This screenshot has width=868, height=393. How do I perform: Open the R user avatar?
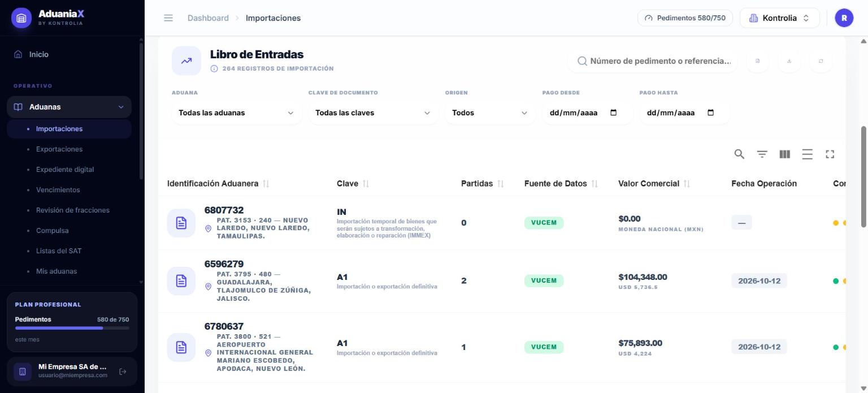[844, 18]
